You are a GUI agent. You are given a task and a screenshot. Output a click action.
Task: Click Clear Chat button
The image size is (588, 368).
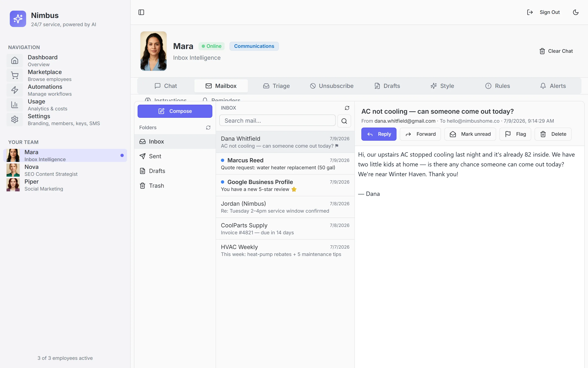(x=556, y=51)
